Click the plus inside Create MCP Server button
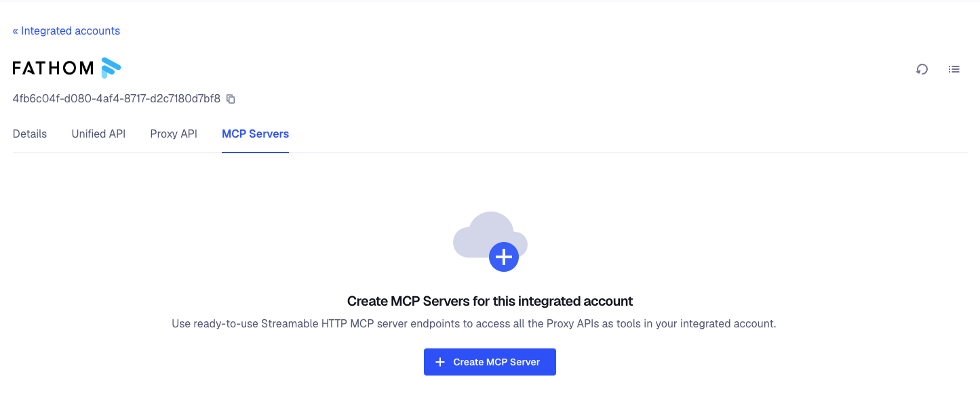The height and width of the screenshot is (404, 980). click(441, 361)
